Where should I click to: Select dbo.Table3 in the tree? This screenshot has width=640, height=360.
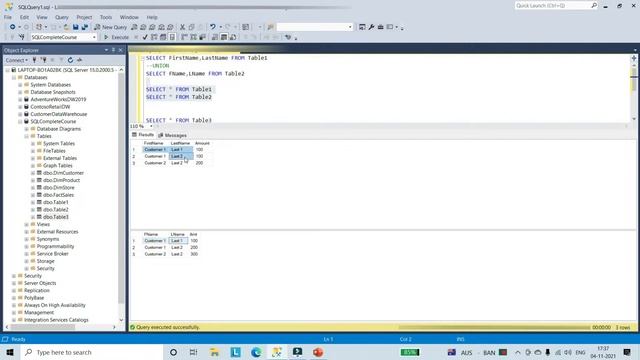coord(56,217)
